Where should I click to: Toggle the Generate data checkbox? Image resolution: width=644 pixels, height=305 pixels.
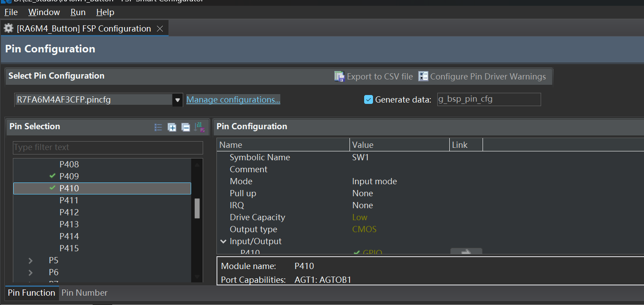(368, 99)
